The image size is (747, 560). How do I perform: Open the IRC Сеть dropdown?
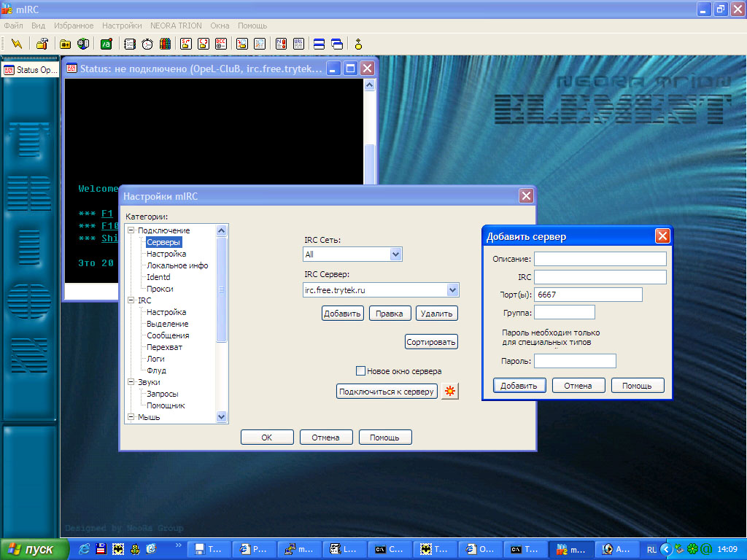point(395,254)
